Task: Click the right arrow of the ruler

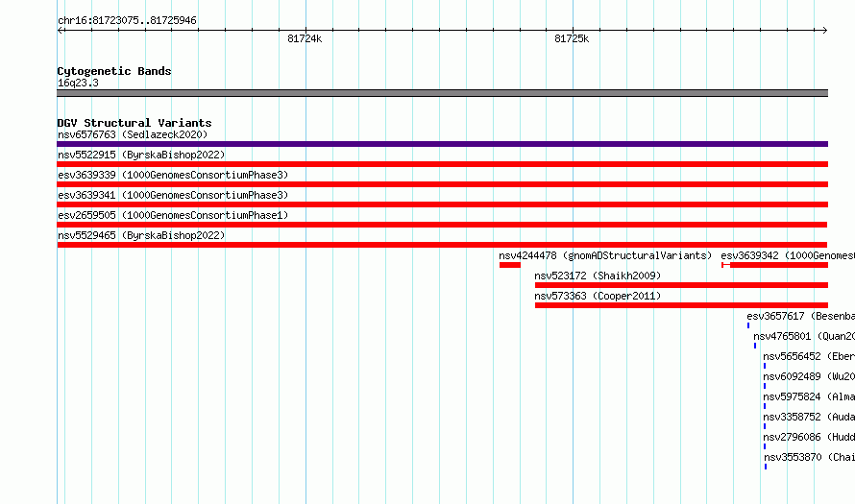Action: (x=824, y=31)
